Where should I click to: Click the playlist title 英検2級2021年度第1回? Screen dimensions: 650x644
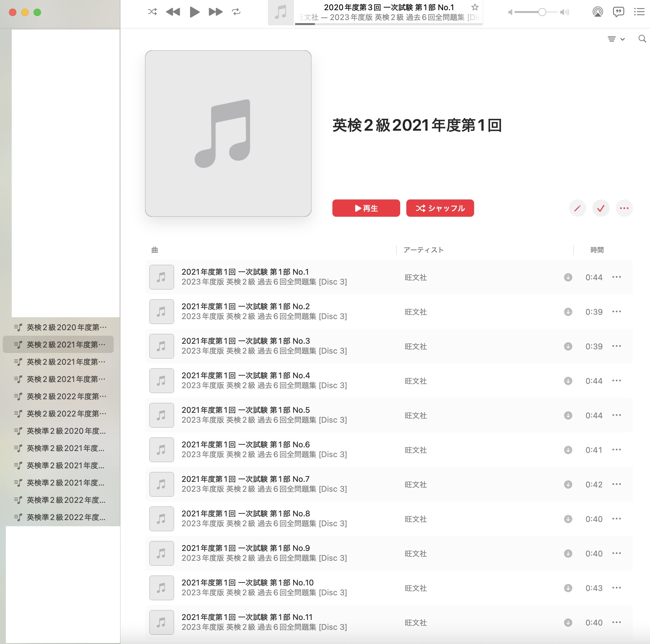pyautogui.click(x=417, y=125)
